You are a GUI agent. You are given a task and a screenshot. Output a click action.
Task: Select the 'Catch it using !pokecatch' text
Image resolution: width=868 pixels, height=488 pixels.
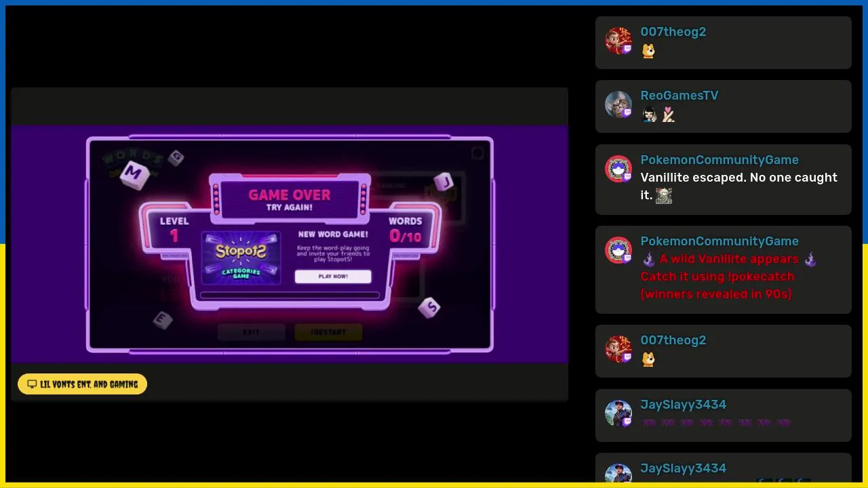point(717,277)
